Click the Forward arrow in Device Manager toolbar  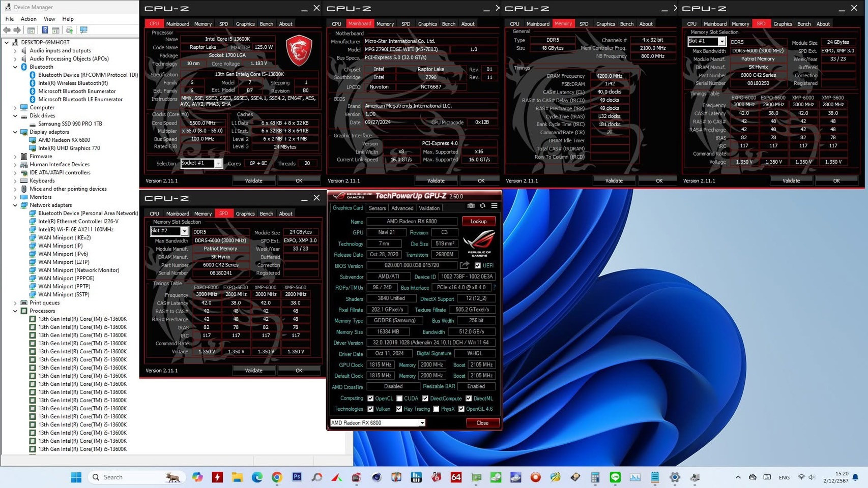(x=17, y=30)
